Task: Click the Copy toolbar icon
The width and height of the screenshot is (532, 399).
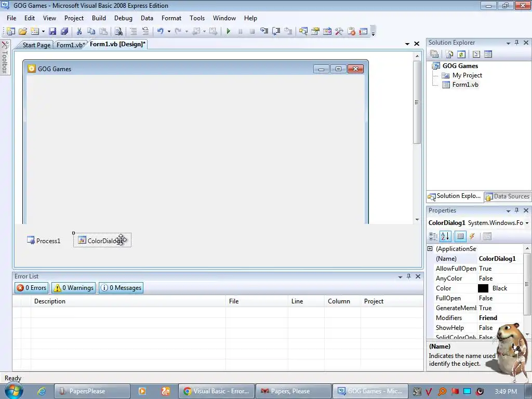Action: coord(91,31)
